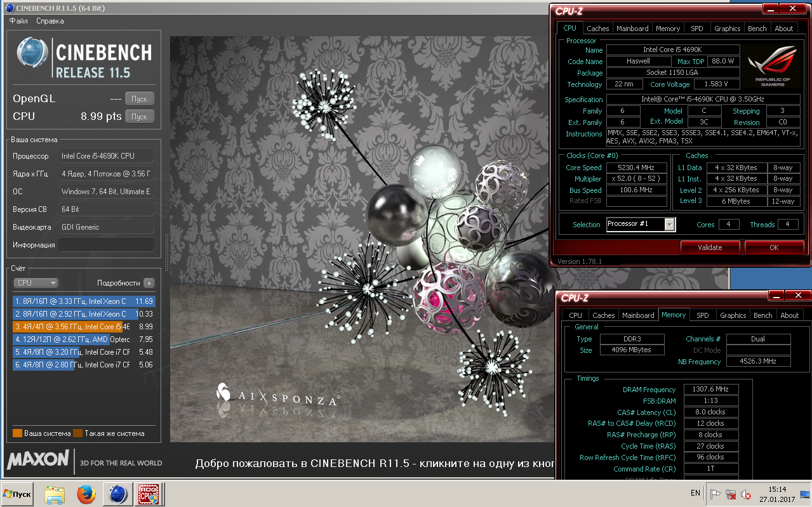The height and width of the screenshot is (507, 812).
Task: Click the muted volume tray icon
Action: tap(747, 494)
